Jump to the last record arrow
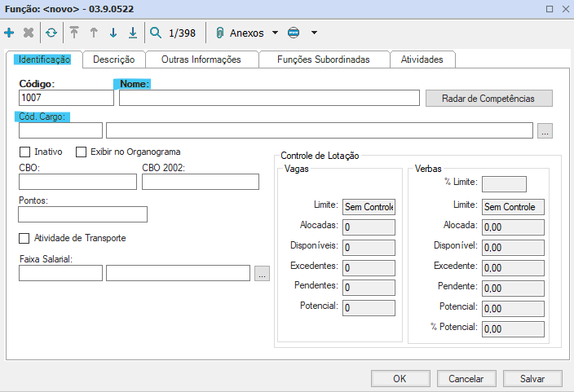This screenshot has width=574, height=392. point(133,33)
